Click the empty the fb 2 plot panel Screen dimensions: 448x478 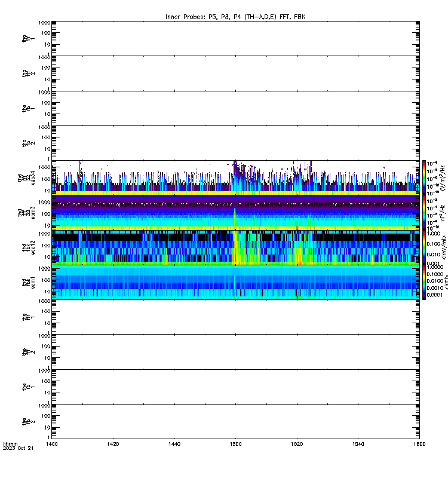(x=235, y=422)
